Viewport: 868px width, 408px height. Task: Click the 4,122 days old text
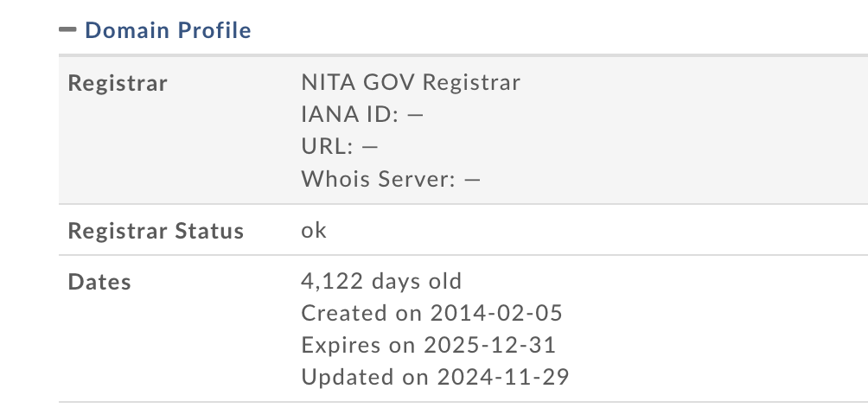pos(381,281)
